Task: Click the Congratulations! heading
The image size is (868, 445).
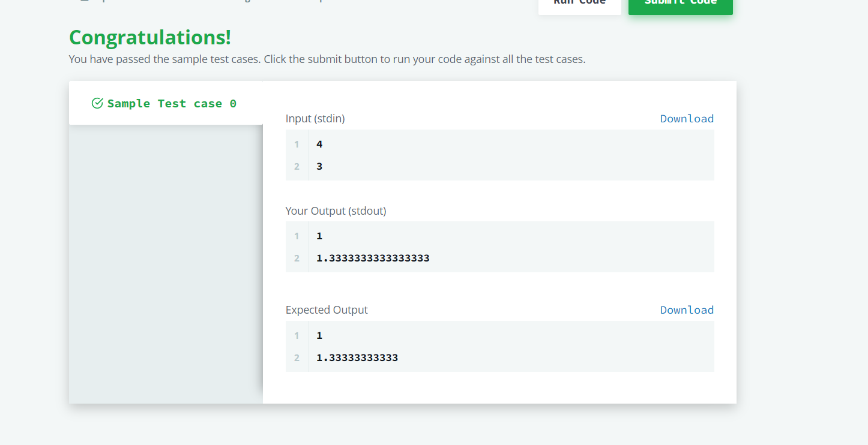Action: 150,37
